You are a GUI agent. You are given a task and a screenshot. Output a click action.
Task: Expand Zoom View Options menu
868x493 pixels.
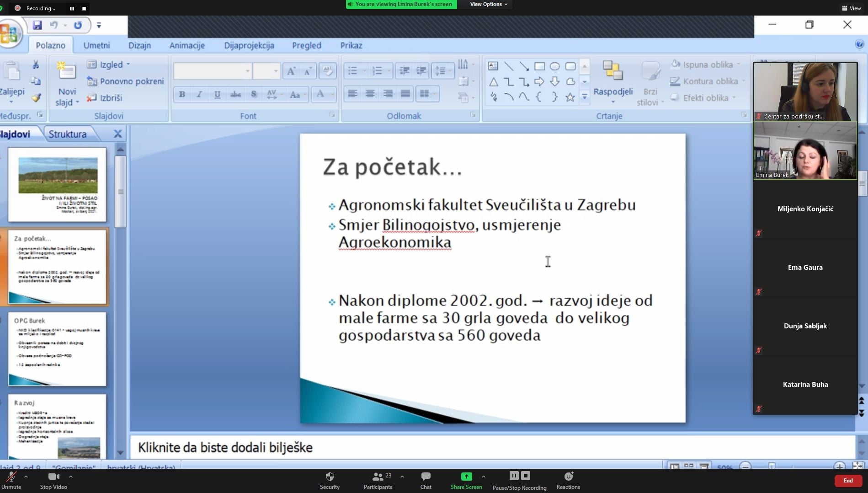tap(489, 4)
